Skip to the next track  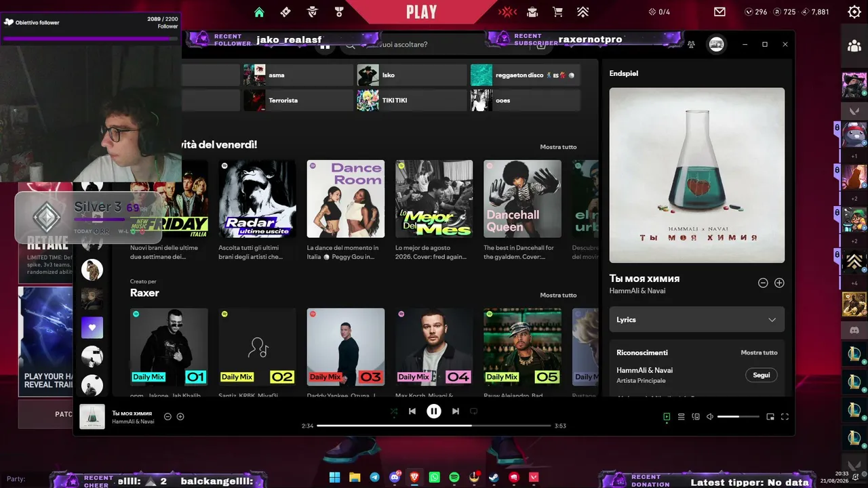point(456,411)
